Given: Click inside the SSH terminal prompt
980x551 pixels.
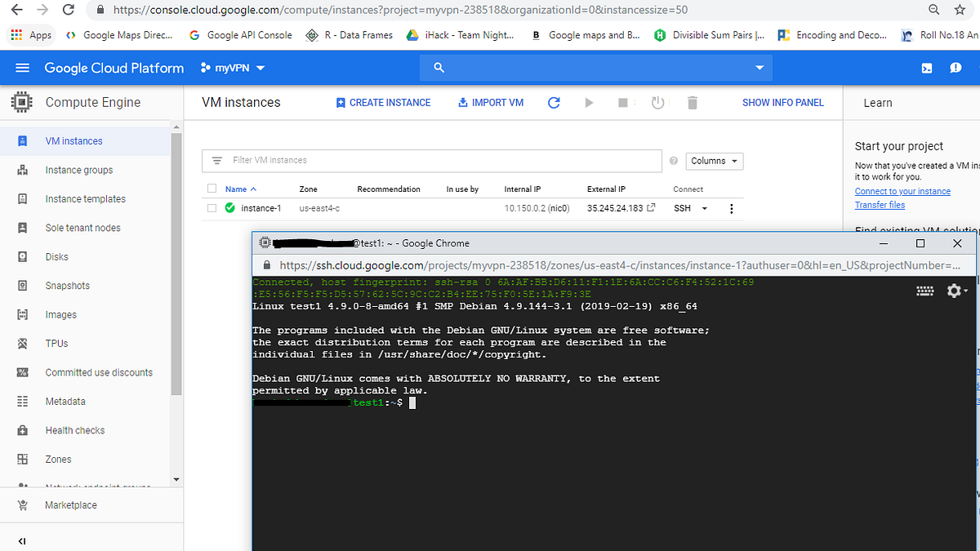Looking at the screenshot, I should point(413,403).
